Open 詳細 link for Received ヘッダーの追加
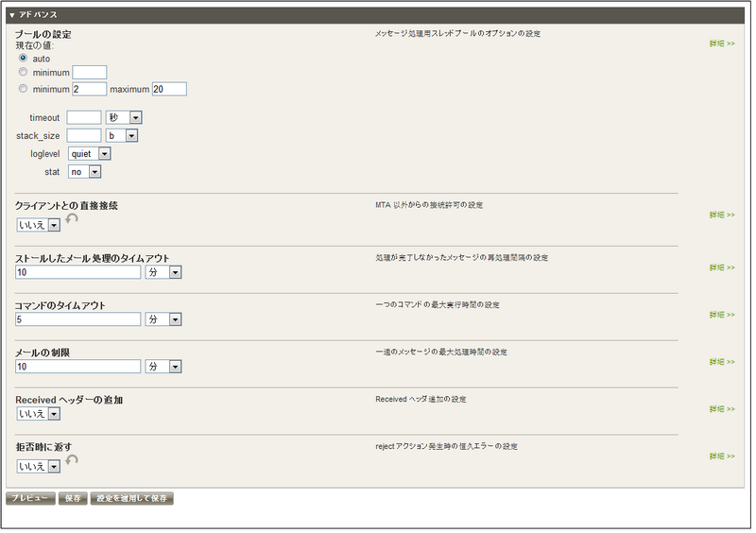This screenshot has height=533, width=756. coord(722,409)
